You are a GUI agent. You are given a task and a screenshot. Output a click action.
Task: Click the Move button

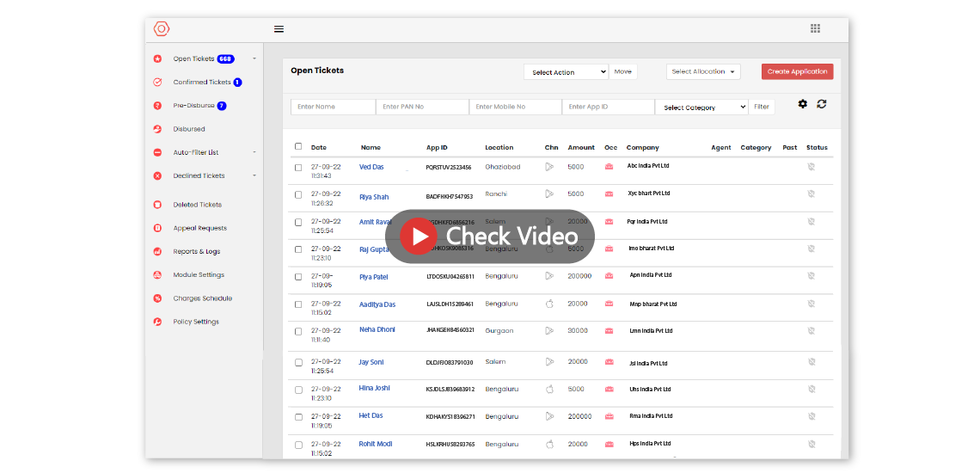pyautogui.click(x=622, y=71)
